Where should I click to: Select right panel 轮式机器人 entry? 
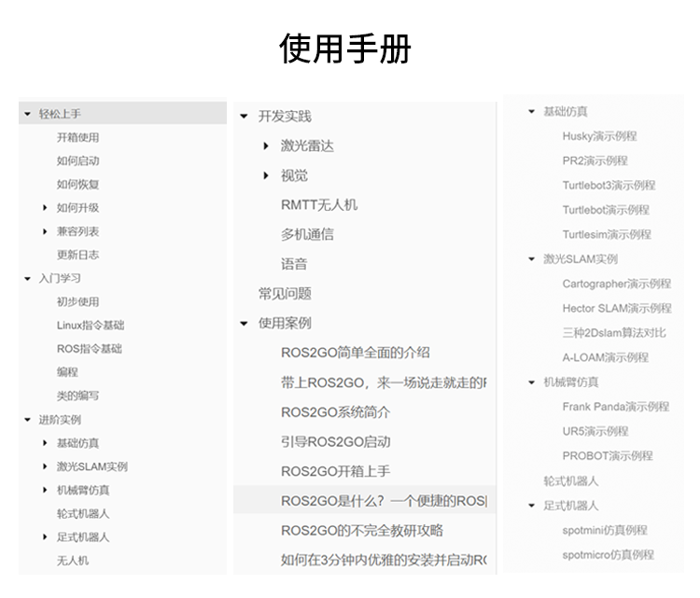[570, 481]
